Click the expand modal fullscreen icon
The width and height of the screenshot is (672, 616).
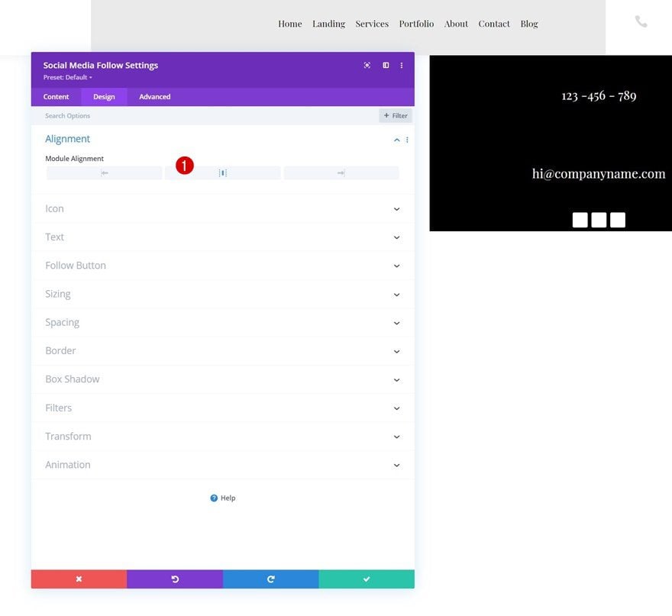pos(367,65)
